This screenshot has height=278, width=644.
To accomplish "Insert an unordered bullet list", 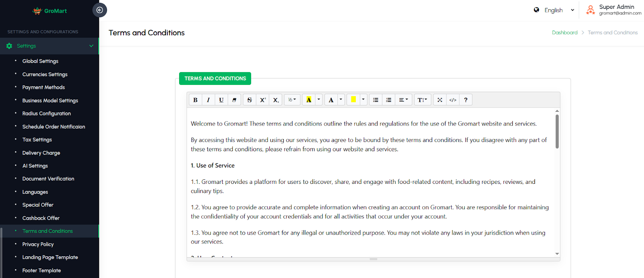I will point(376,100).
